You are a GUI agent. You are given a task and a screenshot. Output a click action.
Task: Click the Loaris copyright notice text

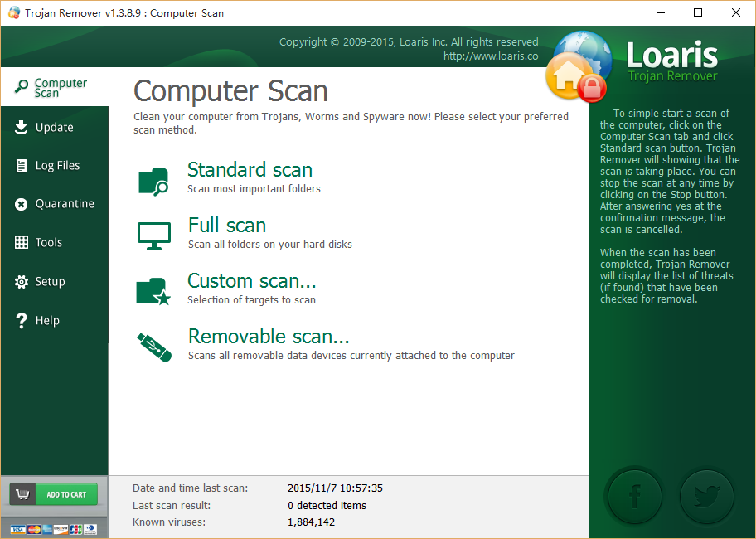click(409, 42)
